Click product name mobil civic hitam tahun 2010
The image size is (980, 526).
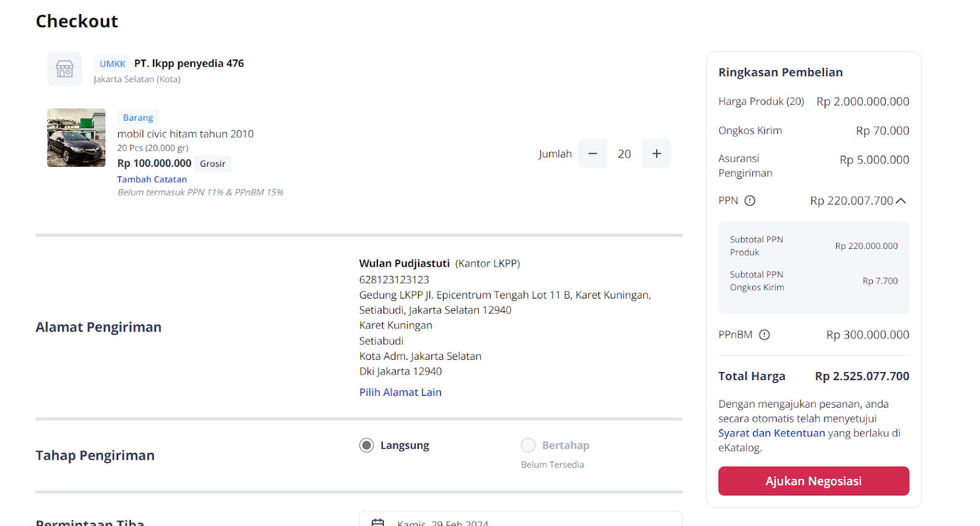[185, 134]
